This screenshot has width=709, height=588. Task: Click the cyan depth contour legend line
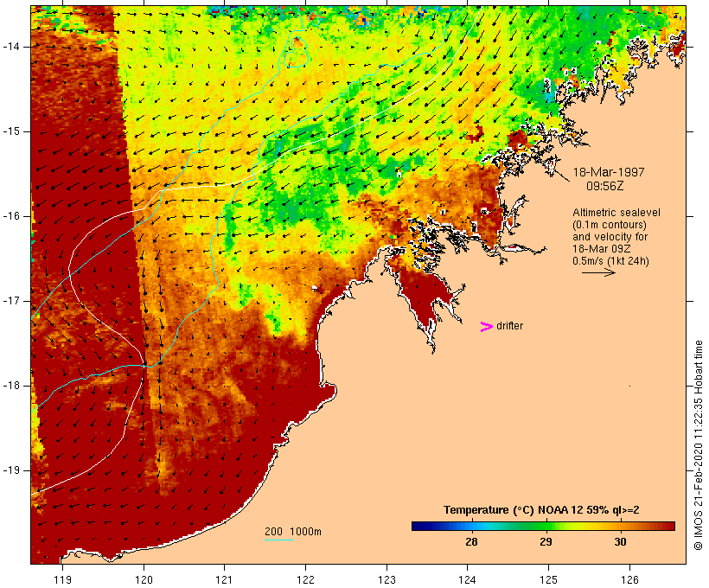pos(279,540)
